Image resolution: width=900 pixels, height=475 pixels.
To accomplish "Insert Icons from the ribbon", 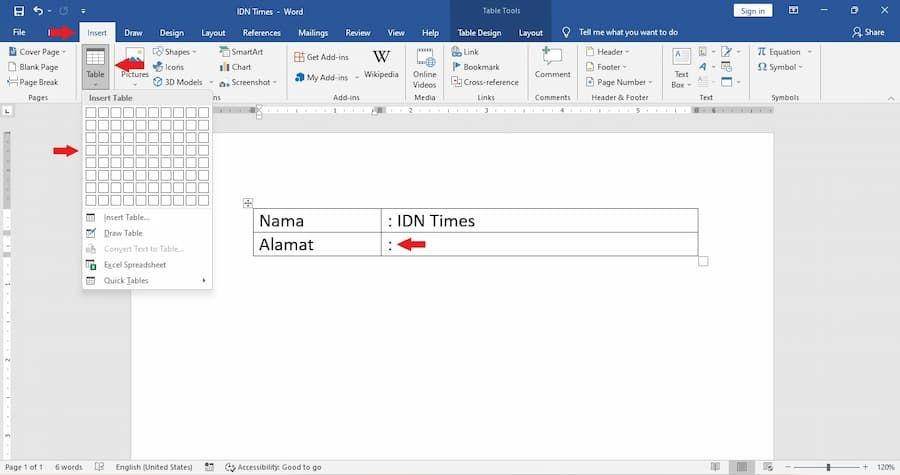I will [168, 67].
